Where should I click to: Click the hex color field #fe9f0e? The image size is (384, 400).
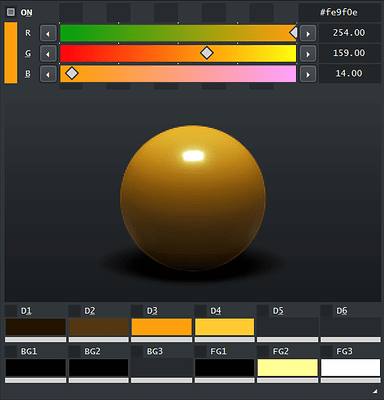(x=339, y=13)
